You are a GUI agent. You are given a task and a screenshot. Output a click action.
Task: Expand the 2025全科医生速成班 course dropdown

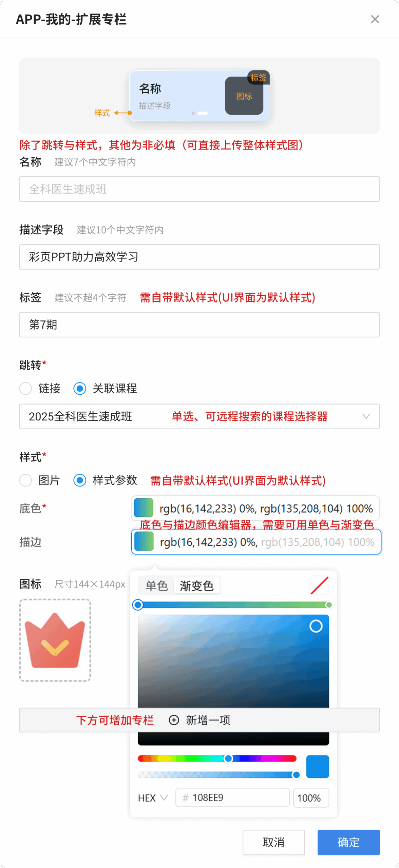pyautogui.click(x=366, y=416)
